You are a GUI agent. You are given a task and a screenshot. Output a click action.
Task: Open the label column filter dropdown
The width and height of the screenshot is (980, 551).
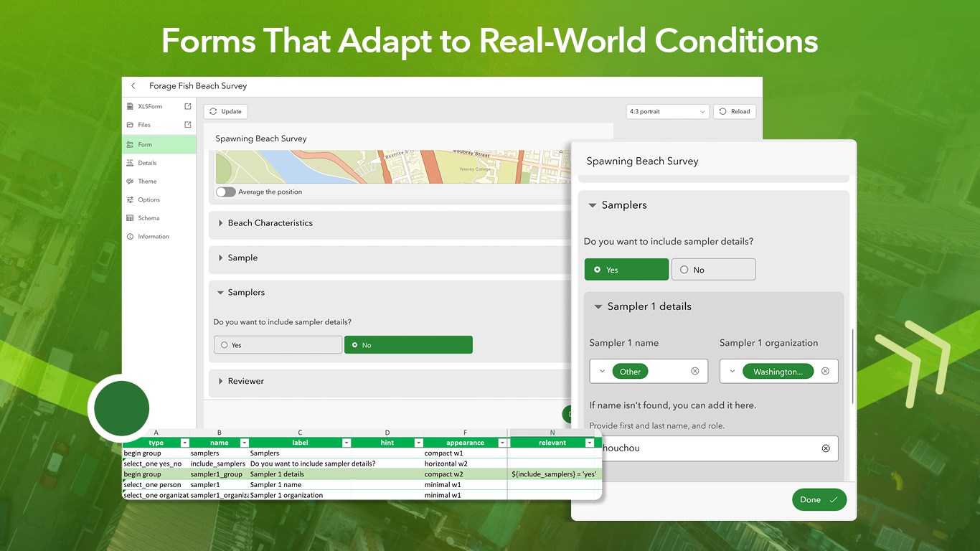click(x=347, y=443)
